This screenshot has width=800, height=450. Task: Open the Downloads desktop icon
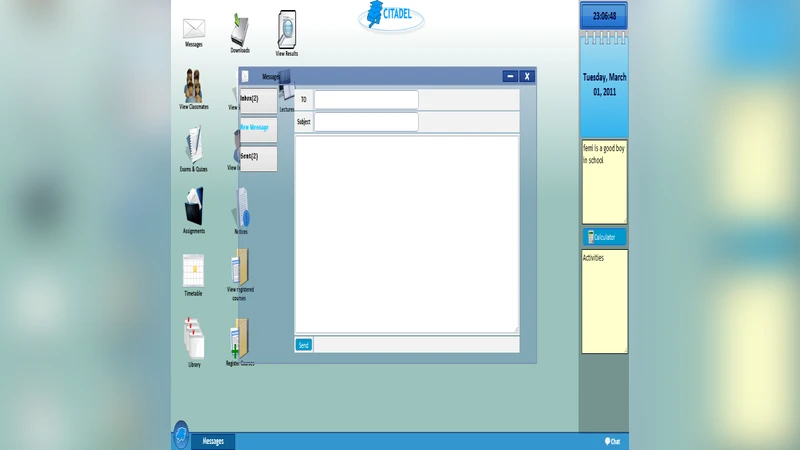[240, 31]
